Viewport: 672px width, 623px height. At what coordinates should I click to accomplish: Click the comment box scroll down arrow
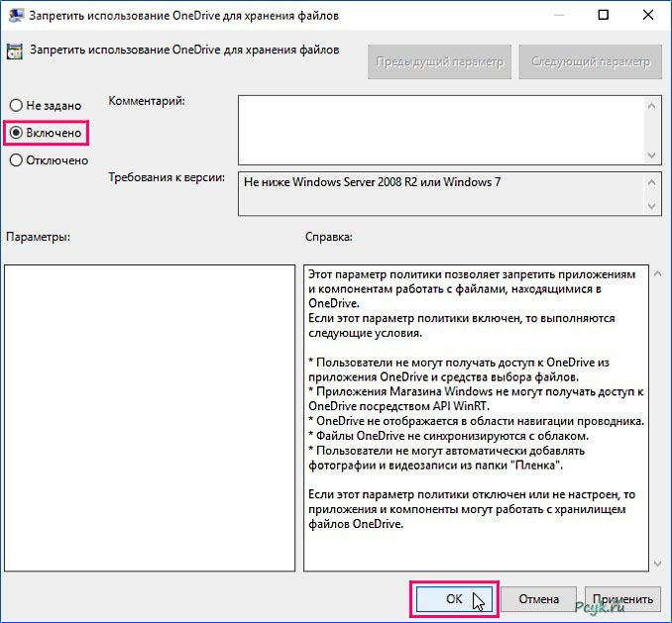[651, 156]
